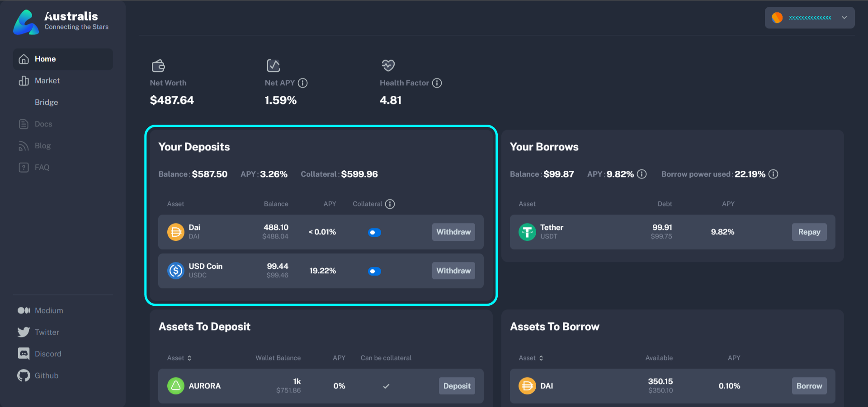Click info icon next to Collateral column header
Viewport: 868px width, 407px height.
(390, 204)
